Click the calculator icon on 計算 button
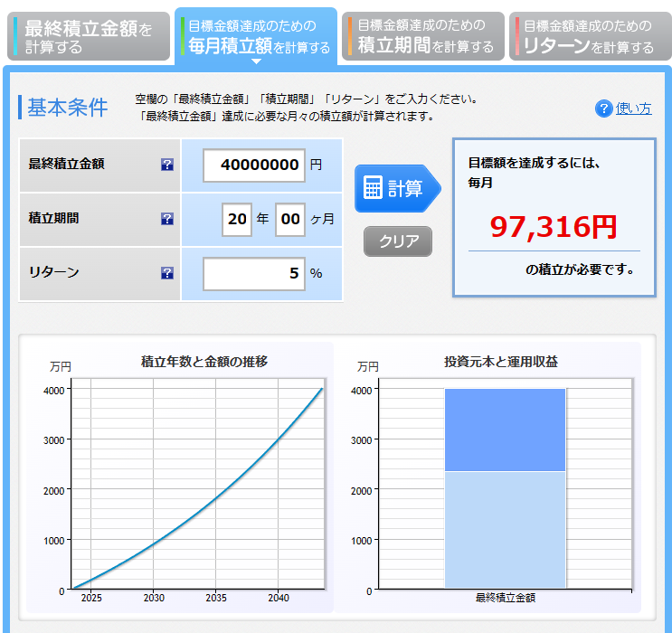 373,188
